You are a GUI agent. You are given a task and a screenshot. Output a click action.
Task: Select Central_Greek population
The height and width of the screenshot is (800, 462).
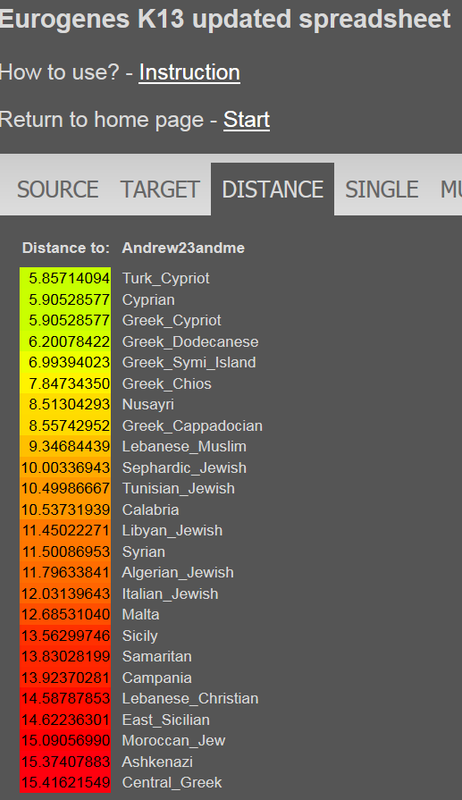tap(172, 783)
